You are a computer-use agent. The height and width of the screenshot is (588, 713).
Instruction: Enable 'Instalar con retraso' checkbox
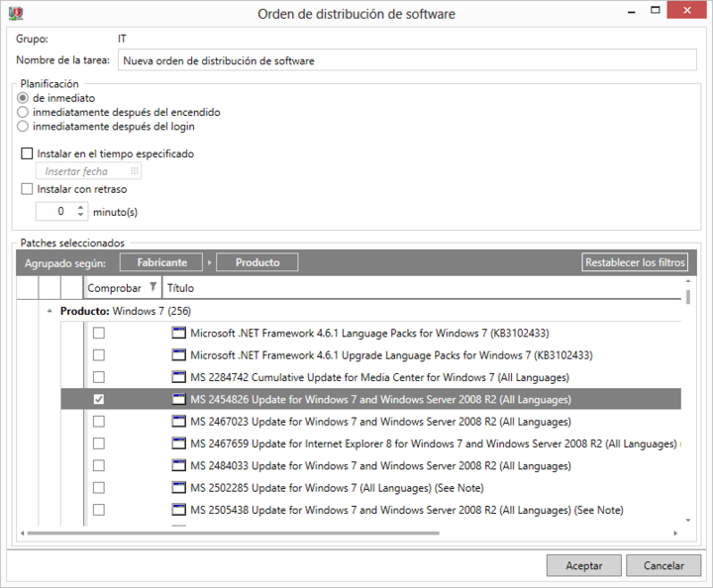(x=27, y=189)
